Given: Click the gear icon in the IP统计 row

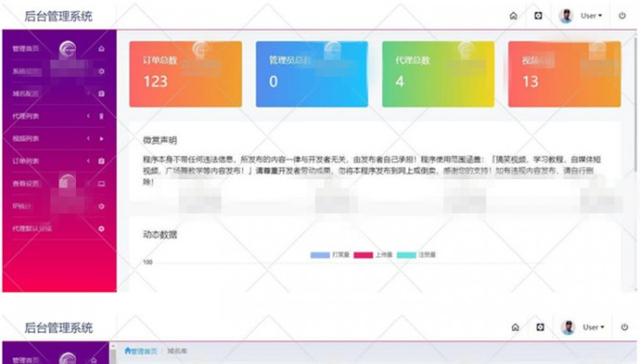Looking at the screenshot, I should [102, 207].
